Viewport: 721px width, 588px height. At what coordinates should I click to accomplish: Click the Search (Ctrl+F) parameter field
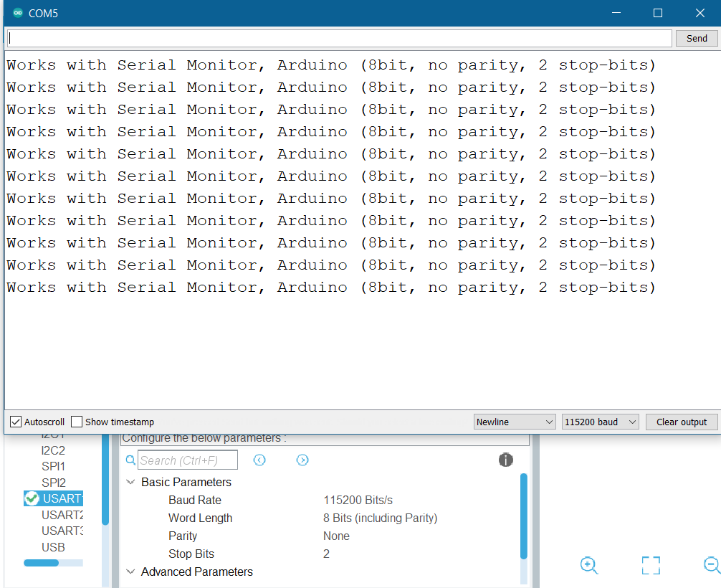pos(188,460)
